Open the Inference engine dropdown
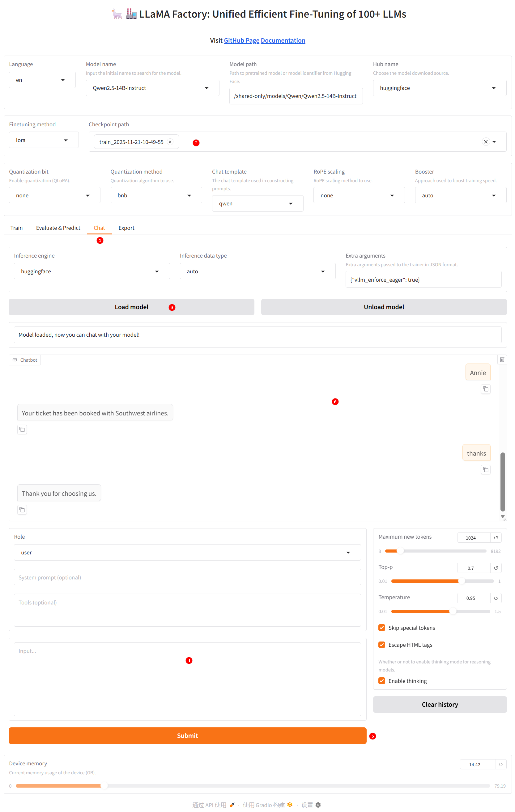 click(92, 271)
